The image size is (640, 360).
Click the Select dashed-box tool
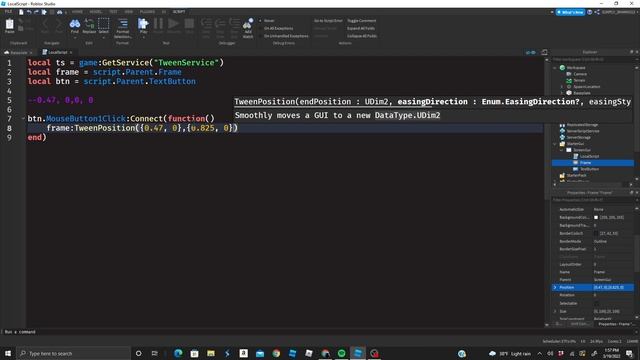tap(104, 25)
